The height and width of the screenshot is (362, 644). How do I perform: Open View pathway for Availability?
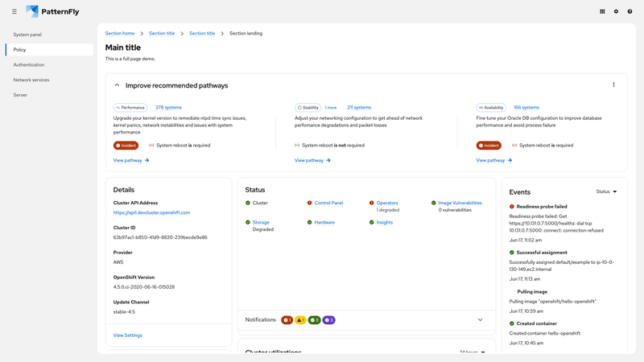click(x=494, y=160)
